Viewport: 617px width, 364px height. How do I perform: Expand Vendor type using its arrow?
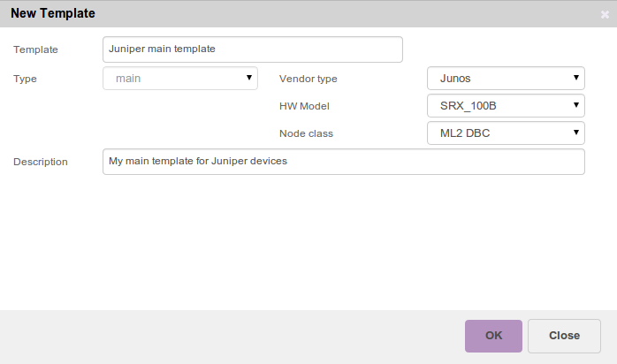tap(575, 78)
